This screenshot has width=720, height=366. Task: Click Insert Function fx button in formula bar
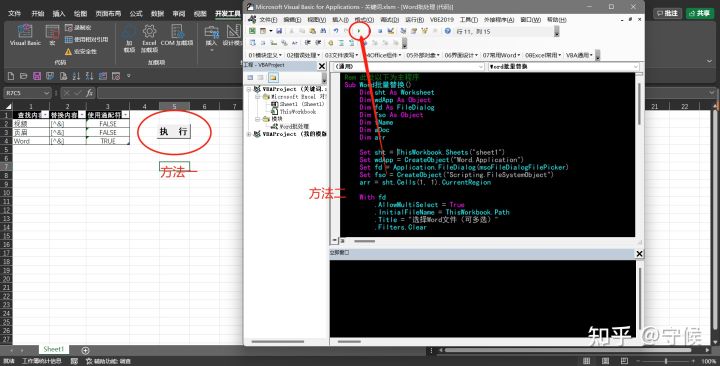tap(90, 93)
